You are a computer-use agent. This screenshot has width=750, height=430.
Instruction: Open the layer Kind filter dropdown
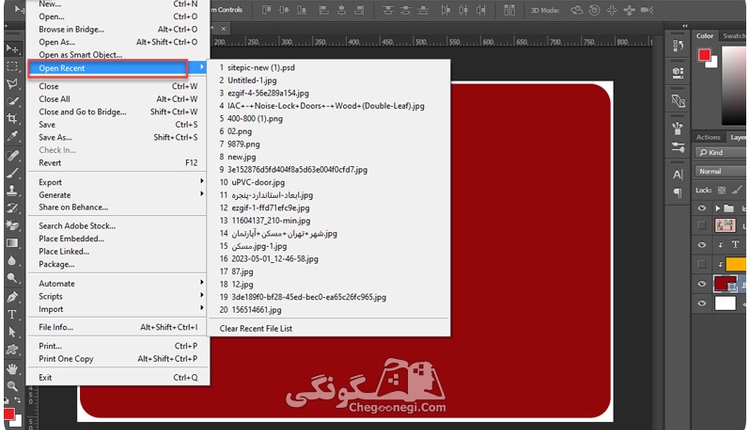tap(720, 153)
